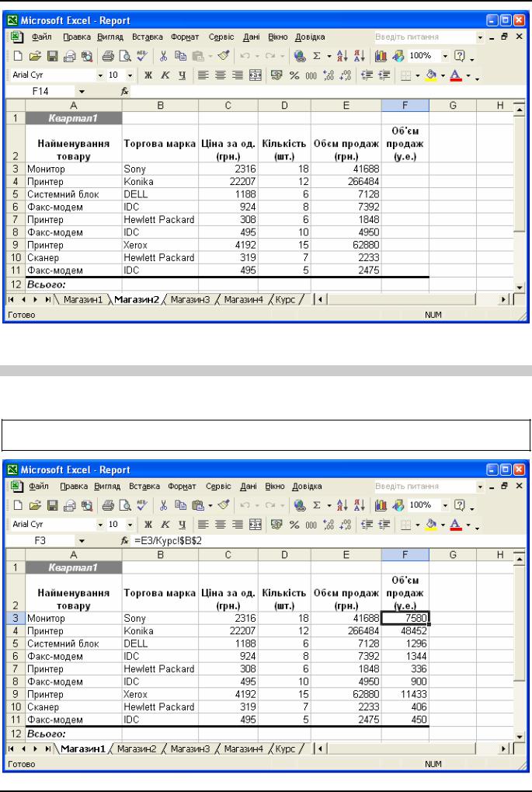Open Сервіс menu in lower Excel window
Image resolution: width=532 pixels, height=792 pixels.
(218, 487)
